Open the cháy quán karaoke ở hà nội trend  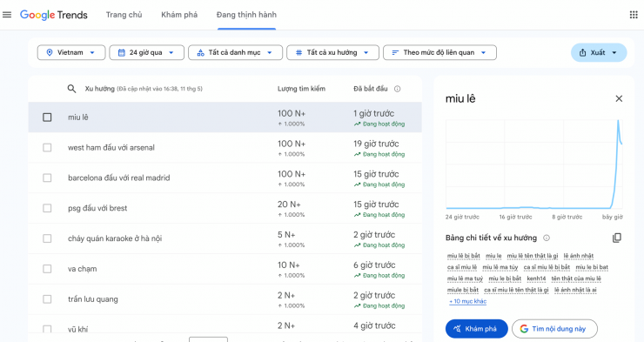tap(225, 239)
